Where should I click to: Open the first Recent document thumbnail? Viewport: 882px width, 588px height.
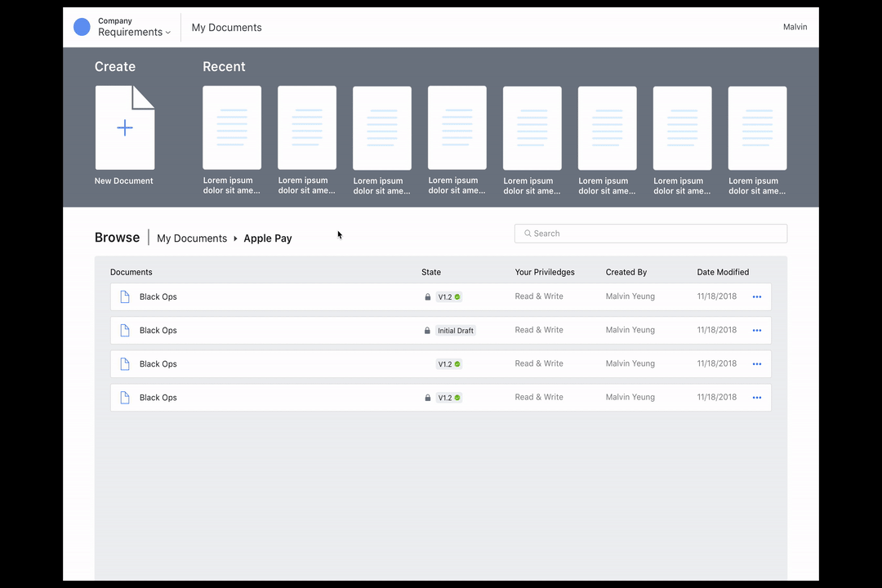[x=232, y=127]
